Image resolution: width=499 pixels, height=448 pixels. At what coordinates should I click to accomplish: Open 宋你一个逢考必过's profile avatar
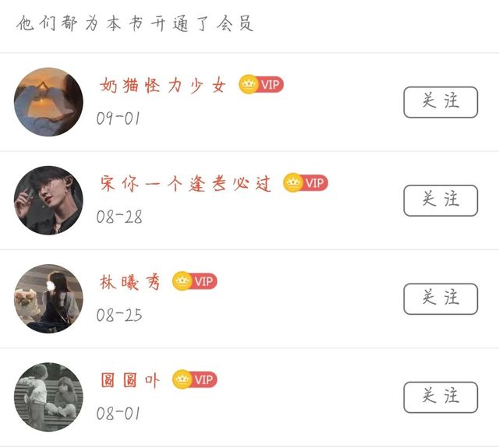(48, 200)
